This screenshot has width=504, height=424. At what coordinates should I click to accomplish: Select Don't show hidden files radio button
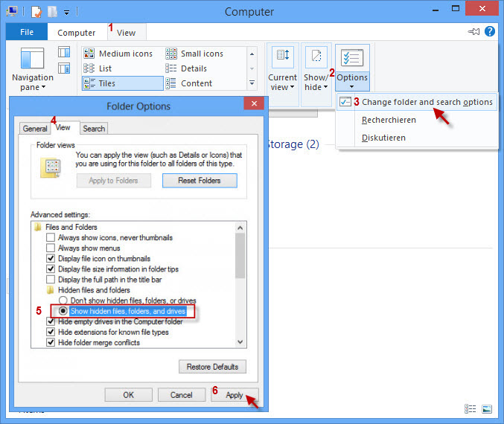[x=63, y=301]
